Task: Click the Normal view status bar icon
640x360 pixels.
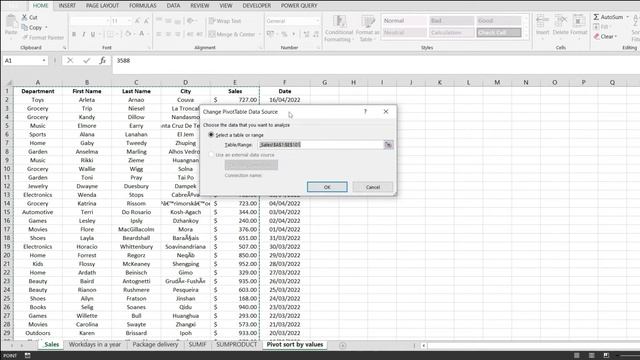Action: click(x=576, y=356)
